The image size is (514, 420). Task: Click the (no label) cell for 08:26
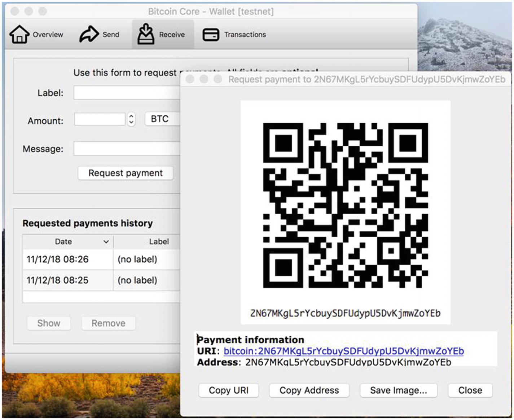click(147, 259)
